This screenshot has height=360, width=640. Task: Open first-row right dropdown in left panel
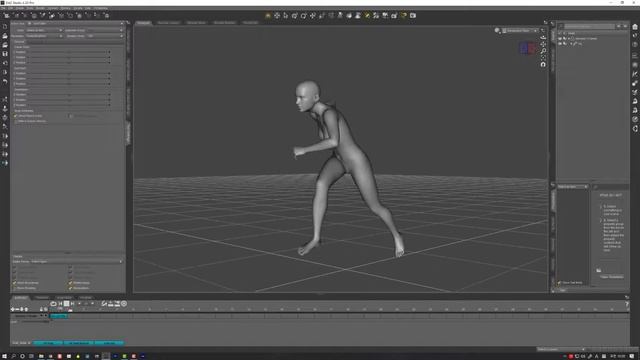[x=94, y=30]
